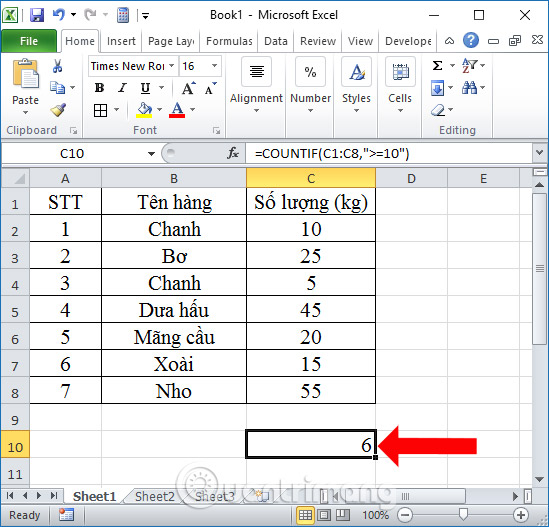549x527 pixels.
Task: Apply yellow fill color bucket
Action: click(144, 110)
